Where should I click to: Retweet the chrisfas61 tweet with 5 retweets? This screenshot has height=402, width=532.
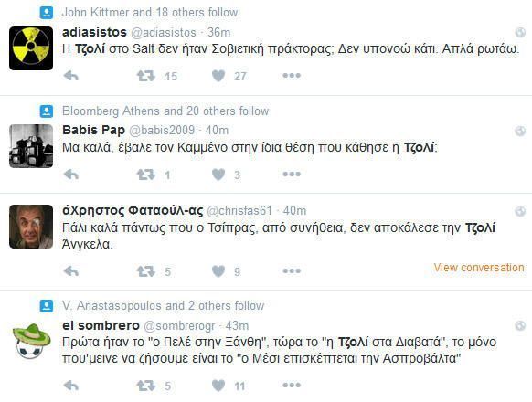[146, 271]
